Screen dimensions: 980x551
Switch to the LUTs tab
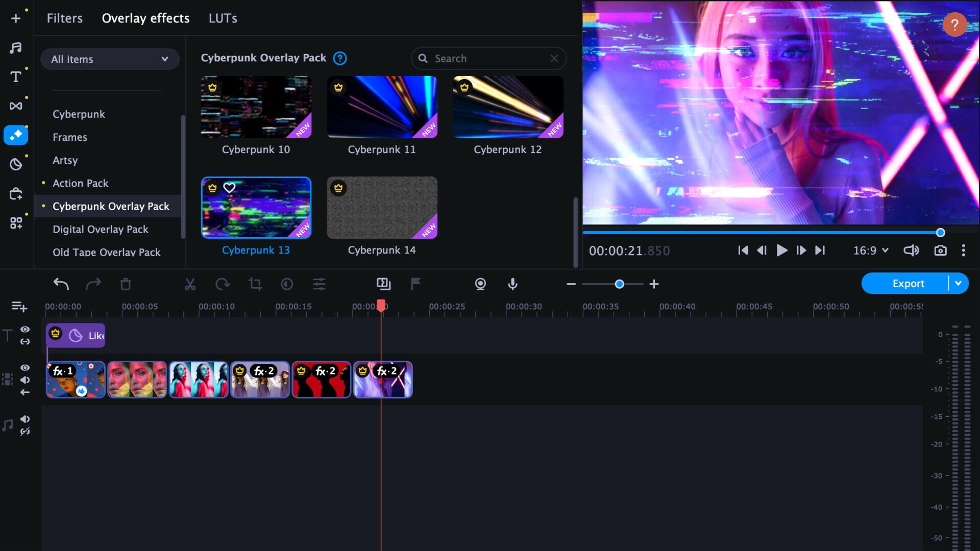223,18
